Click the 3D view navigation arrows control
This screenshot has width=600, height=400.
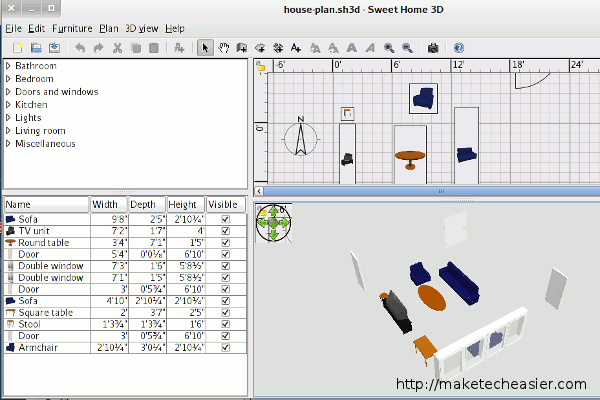(274, 223)
